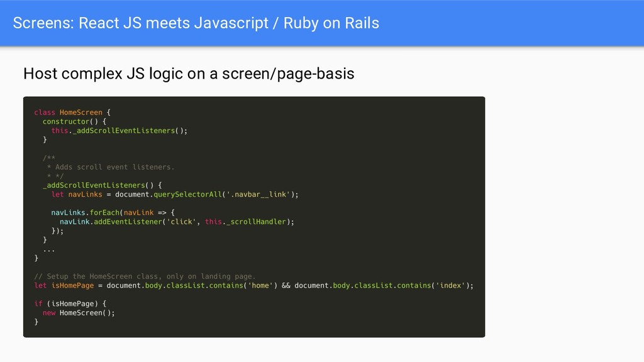Click the 'let navLinks = document.querySelectorAll' line
This screenshot has width=644, height=362.
point(175,194)
